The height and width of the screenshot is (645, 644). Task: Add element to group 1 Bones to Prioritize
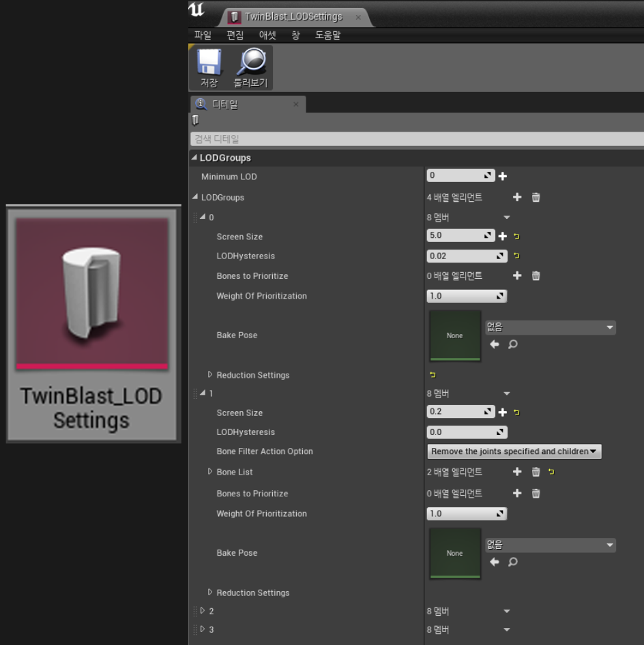pyautogui.click(x=517, y=493)
